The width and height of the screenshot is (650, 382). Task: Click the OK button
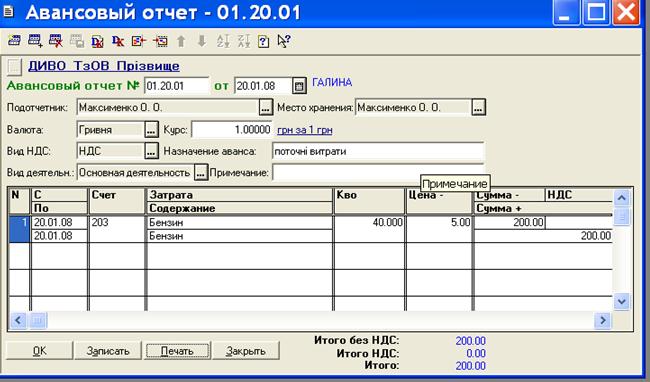pyautogui.click(x=40, y=351)
